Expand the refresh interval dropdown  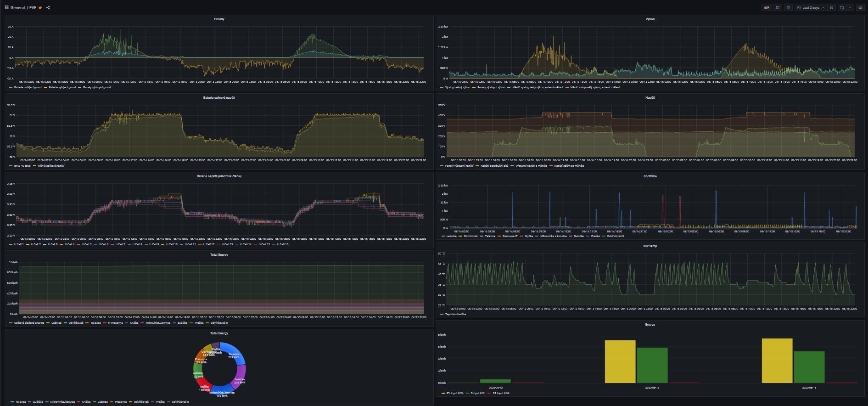click(850, 8)
